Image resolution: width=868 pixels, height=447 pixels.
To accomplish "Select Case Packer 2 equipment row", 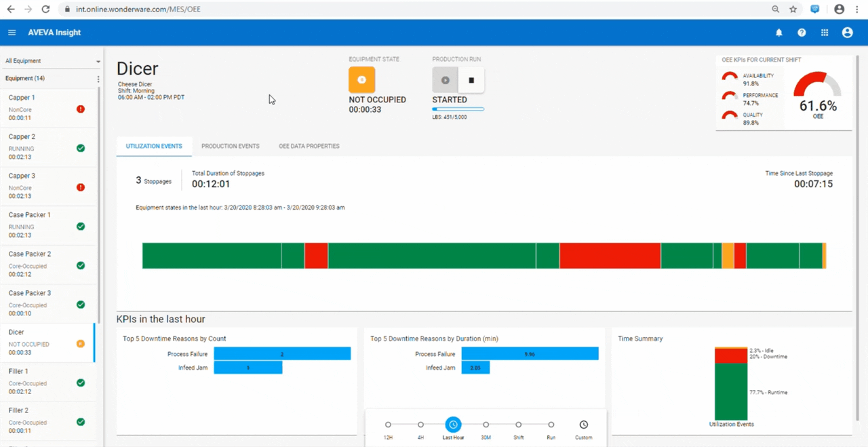I will (47, 265).
